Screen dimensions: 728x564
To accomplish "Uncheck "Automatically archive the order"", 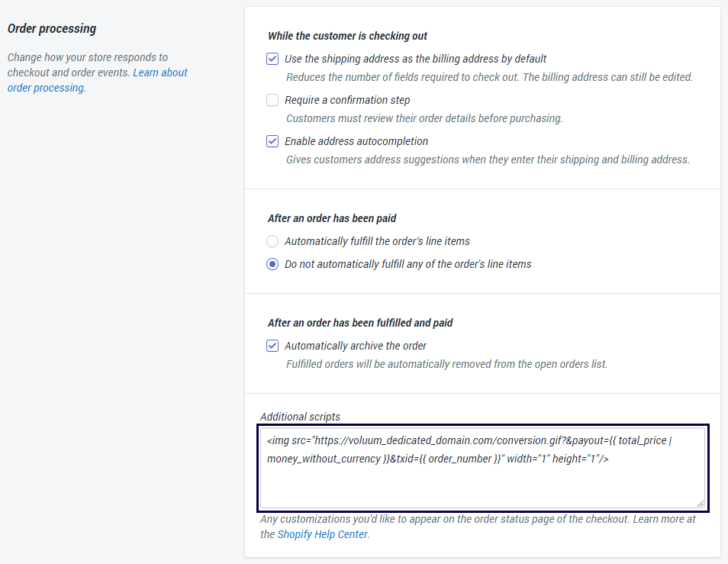I will click(272, 346).
